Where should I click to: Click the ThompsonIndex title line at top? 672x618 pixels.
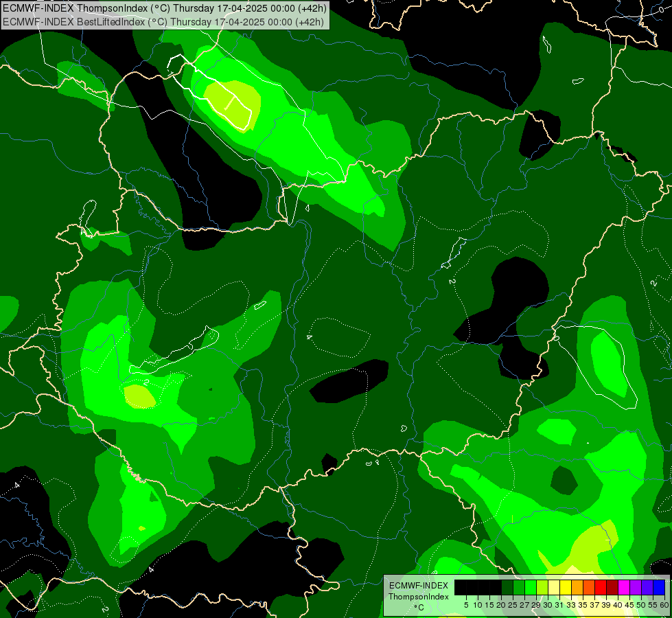tap(165, 8)
